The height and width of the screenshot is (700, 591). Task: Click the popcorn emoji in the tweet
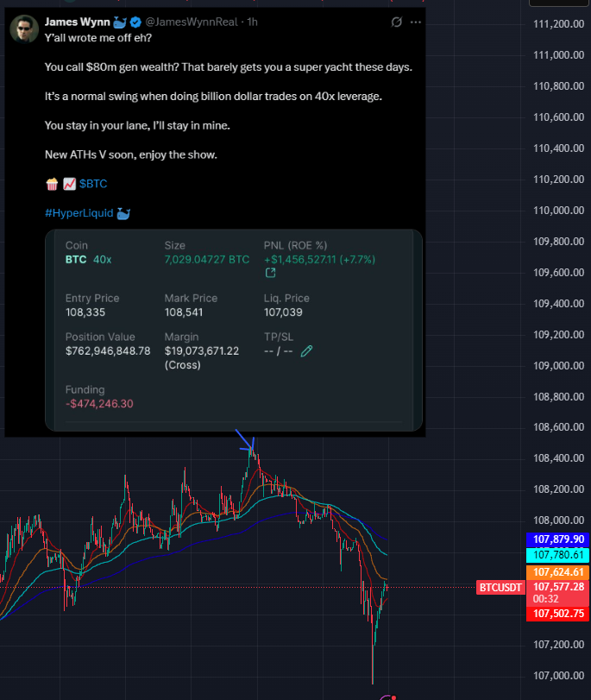pyautogui.click(x=53, y=184)
